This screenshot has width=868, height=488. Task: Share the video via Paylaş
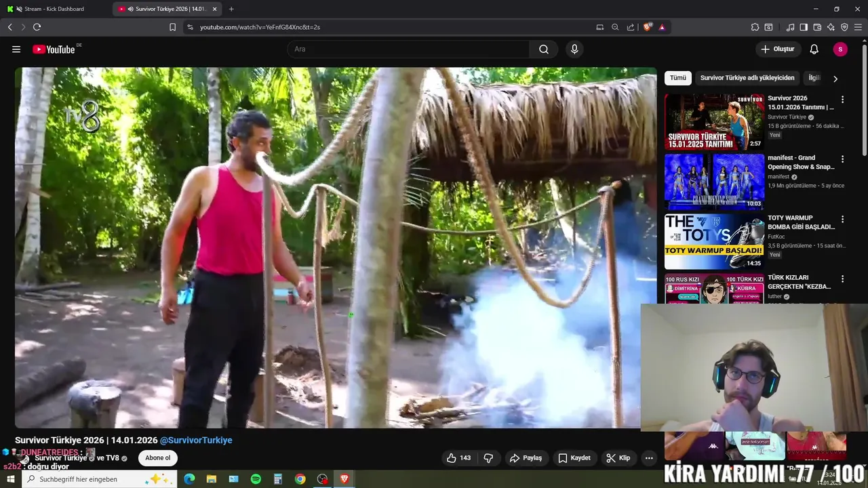pos(526,458)
